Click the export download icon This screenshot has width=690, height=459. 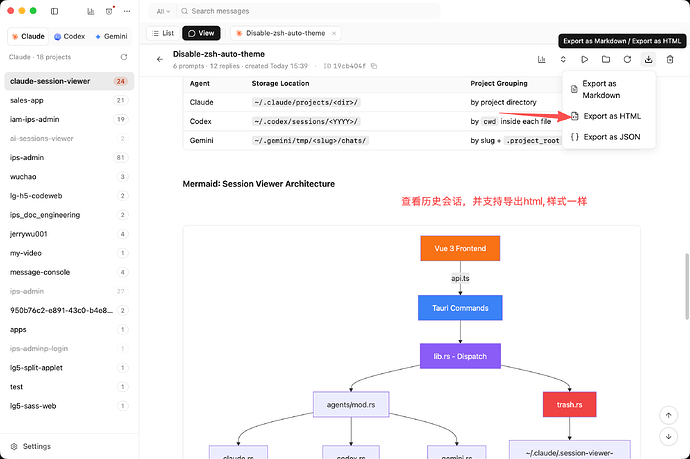(649, 59)
